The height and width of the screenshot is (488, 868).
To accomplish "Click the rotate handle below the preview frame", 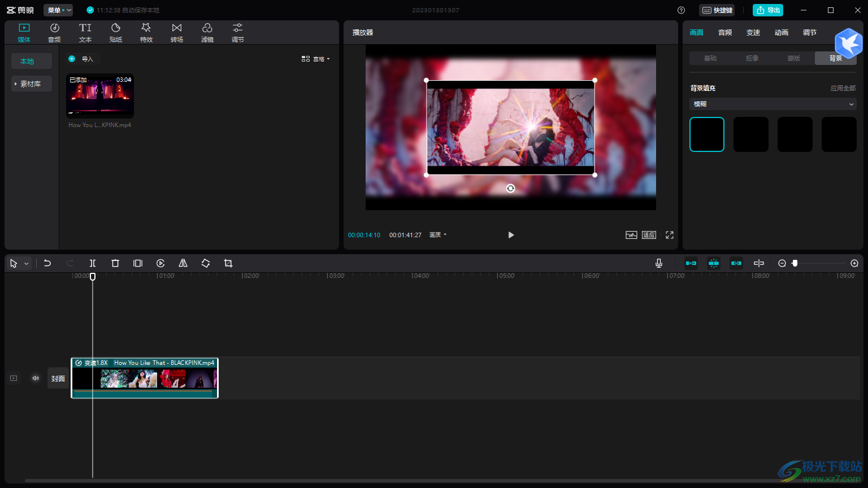I will (x=510, y=189).
